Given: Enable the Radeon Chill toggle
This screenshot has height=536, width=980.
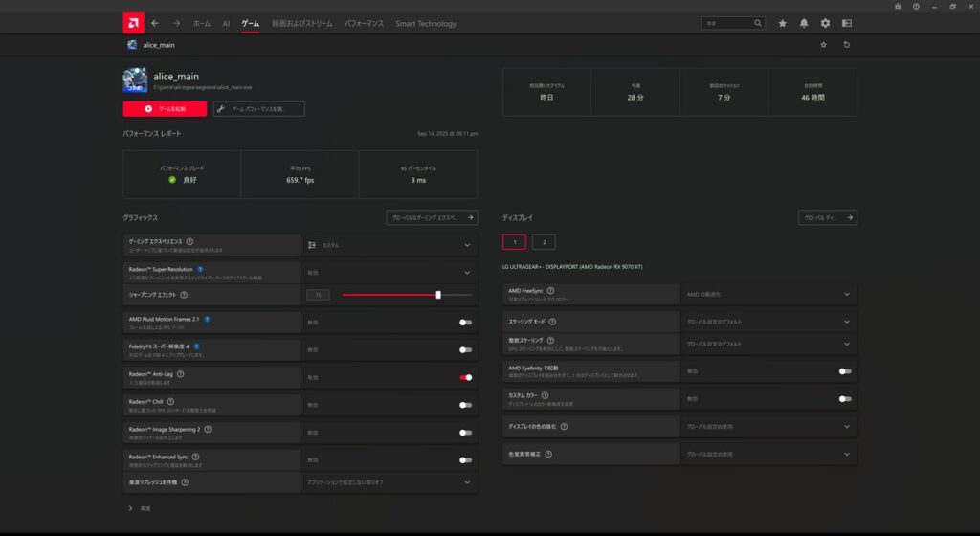Looking at the screenshot, I should 465,405.
